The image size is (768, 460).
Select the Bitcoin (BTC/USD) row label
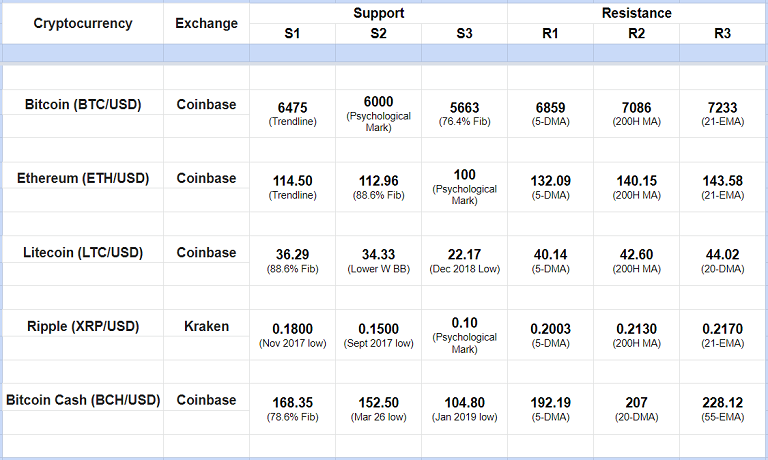click(x=82, y=104)
